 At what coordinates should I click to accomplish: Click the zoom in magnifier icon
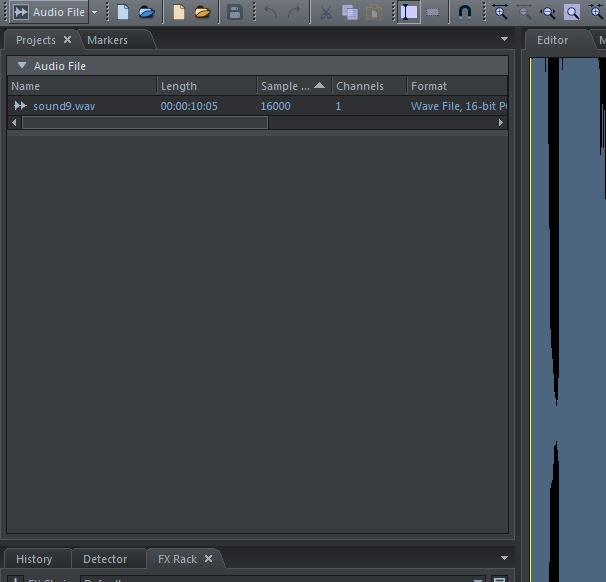click(501, 12)
